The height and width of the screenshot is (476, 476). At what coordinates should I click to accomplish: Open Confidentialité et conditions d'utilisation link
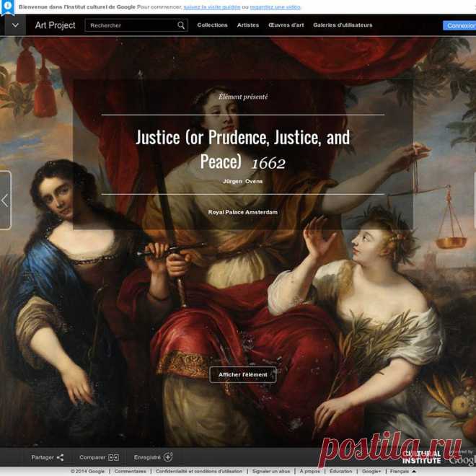pos(199,471)
